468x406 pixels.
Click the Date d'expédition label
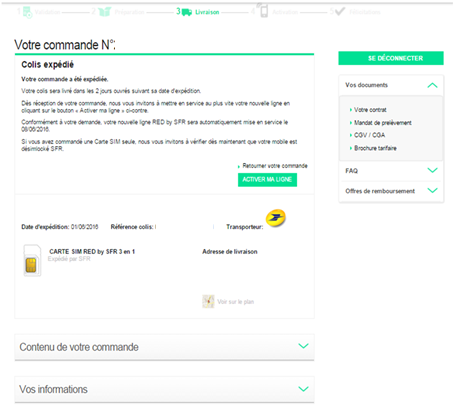coord(45,227)
